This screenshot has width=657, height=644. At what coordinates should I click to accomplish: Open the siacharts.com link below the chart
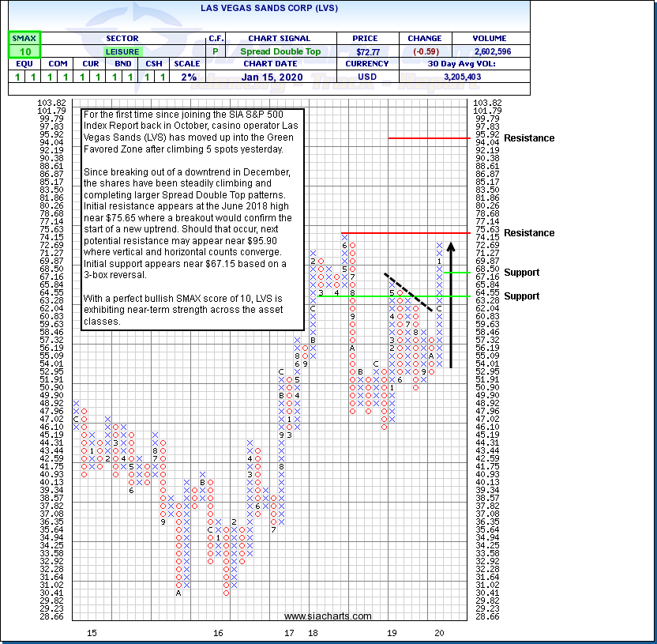328,616
